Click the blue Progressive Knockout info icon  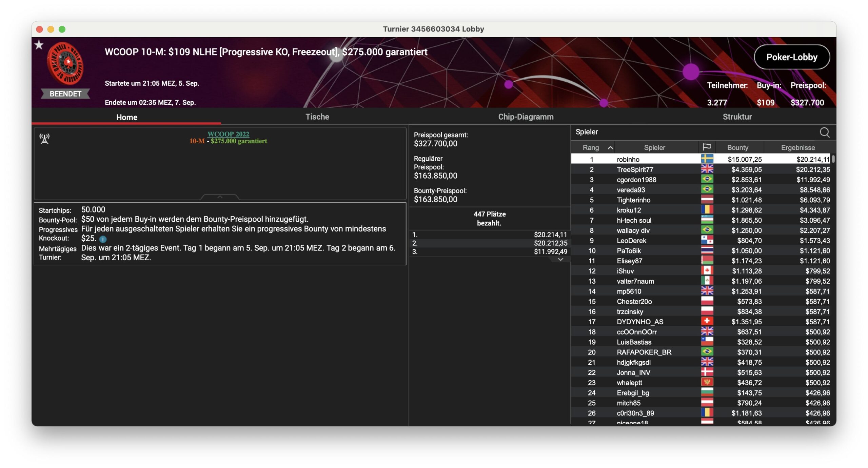click(x=103, y=239)
